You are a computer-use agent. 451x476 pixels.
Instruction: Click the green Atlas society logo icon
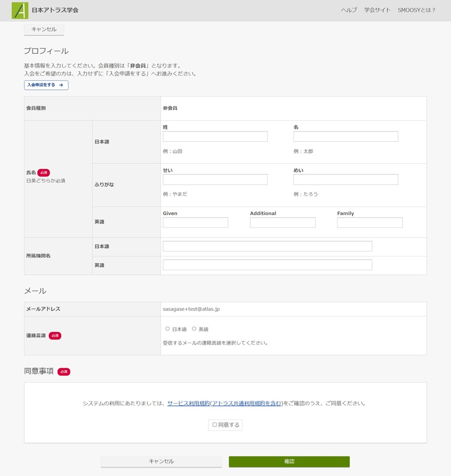tap(20, 10)
